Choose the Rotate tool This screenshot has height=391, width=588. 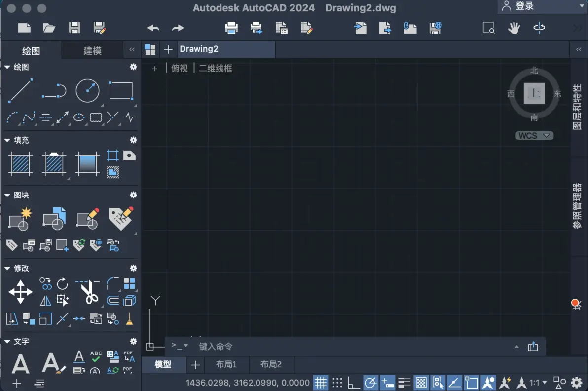point(62,284)
